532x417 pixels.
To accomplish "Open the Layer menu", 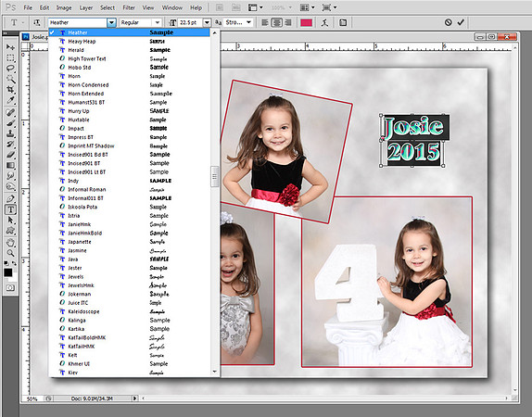I will 86,7.
